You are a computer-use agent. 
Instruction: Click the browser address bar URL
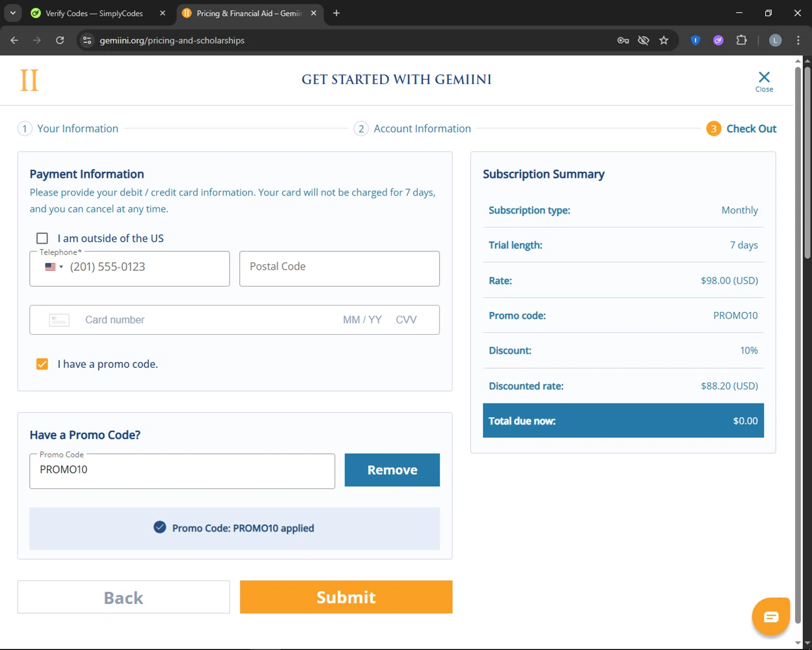tap(172, 40)
